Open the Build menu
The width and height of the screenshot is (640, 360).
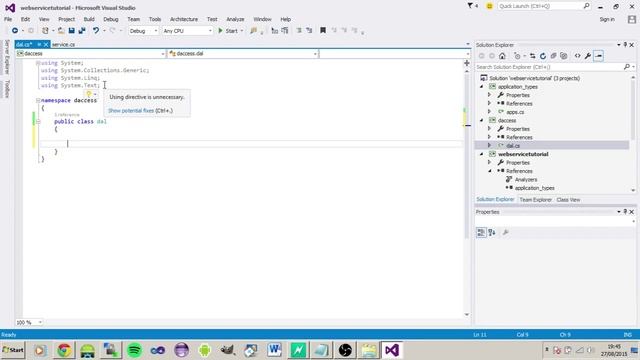pos(89,19)
